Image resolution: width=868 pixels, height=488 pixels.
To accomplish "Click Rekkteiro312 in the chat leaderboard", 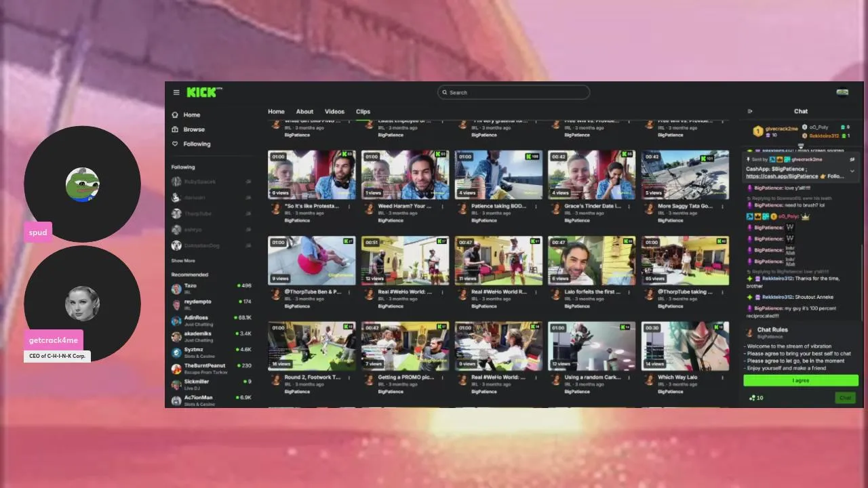I will 824,136.
